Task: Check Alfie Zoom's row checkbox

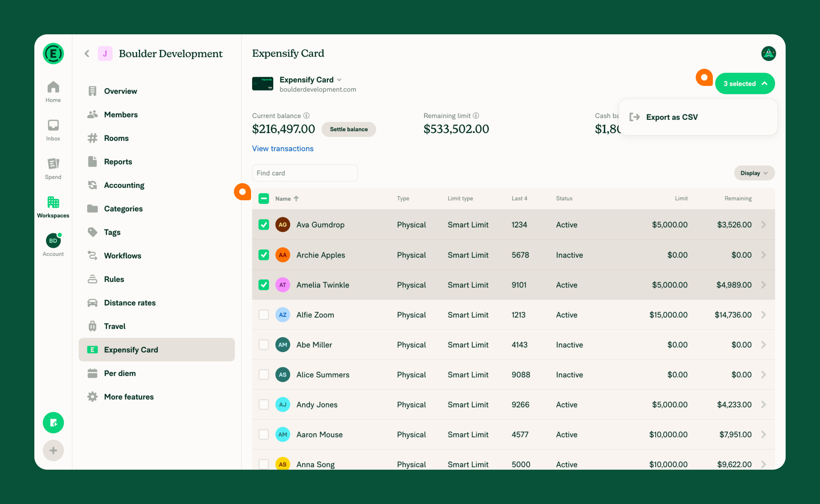Action: 263,315
